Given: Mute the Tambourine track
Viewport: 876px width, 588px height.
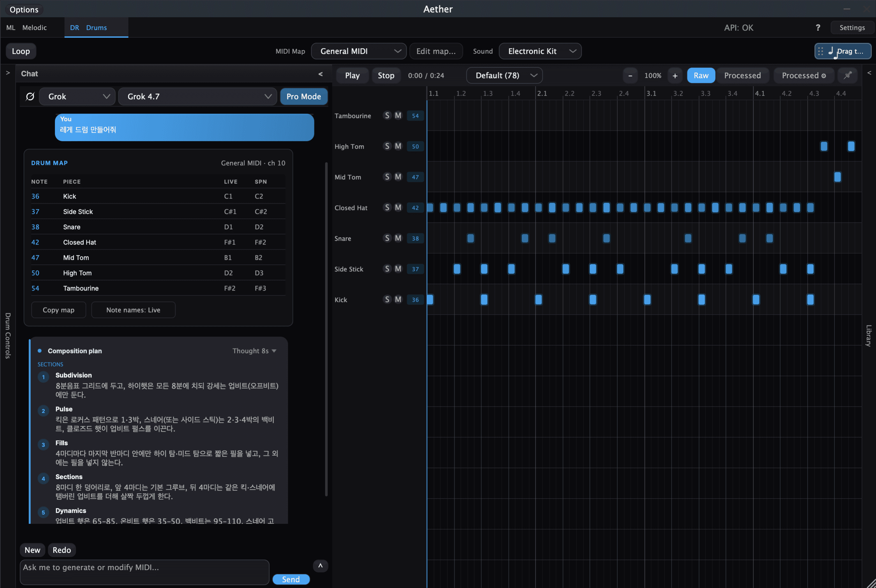Looking at the screenshot, I should [398, 116].
